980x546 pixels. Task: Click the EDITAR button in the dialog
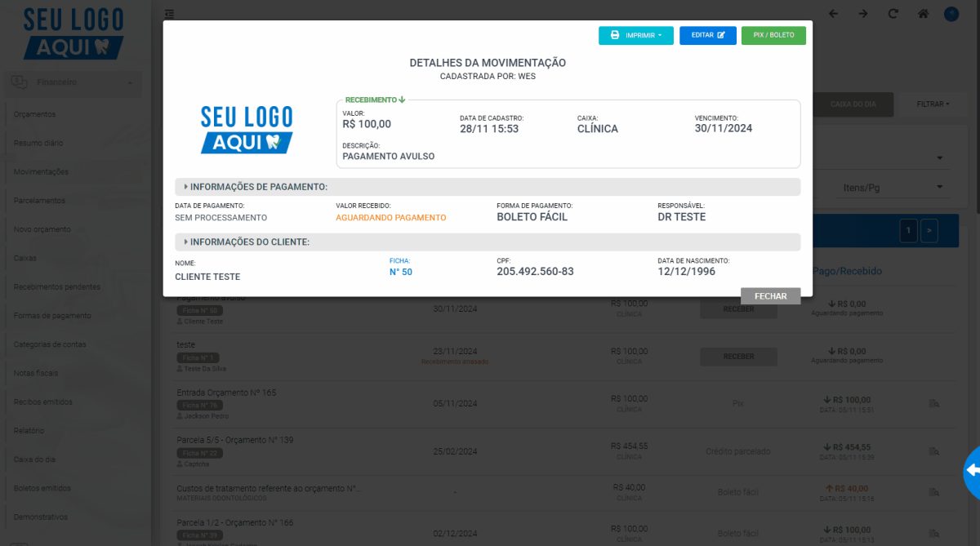[x=708, y=35]
